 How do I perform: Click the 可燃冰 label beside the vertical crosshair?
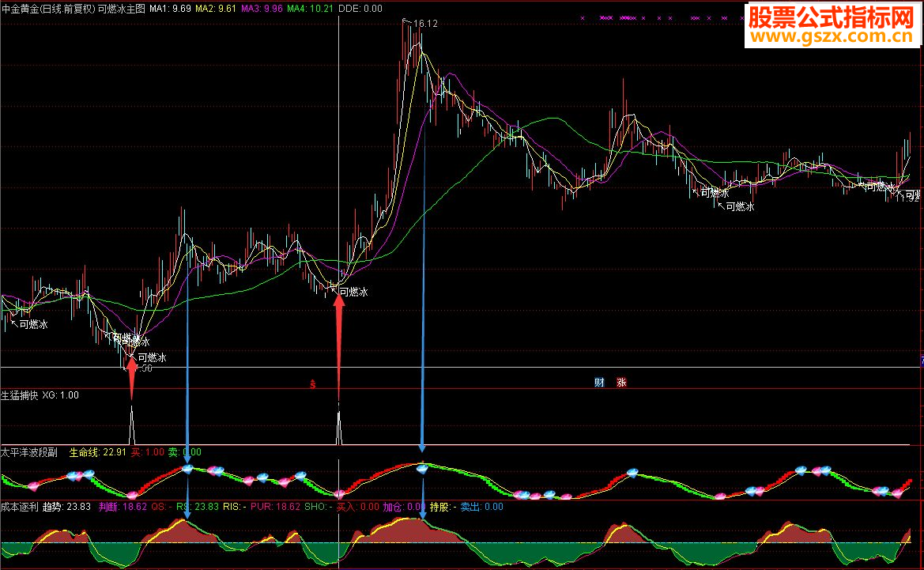click(353, 292)
